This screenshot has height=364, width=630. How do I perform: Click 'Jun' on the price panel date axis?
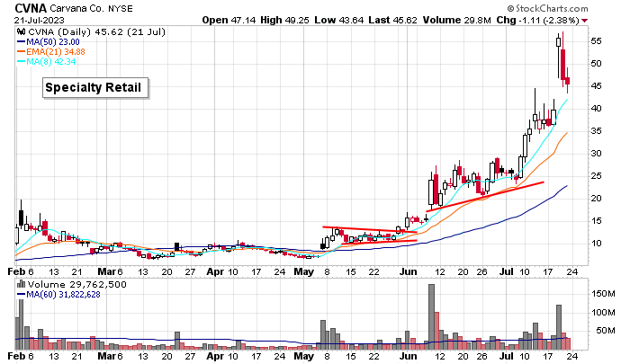(409, 271)
